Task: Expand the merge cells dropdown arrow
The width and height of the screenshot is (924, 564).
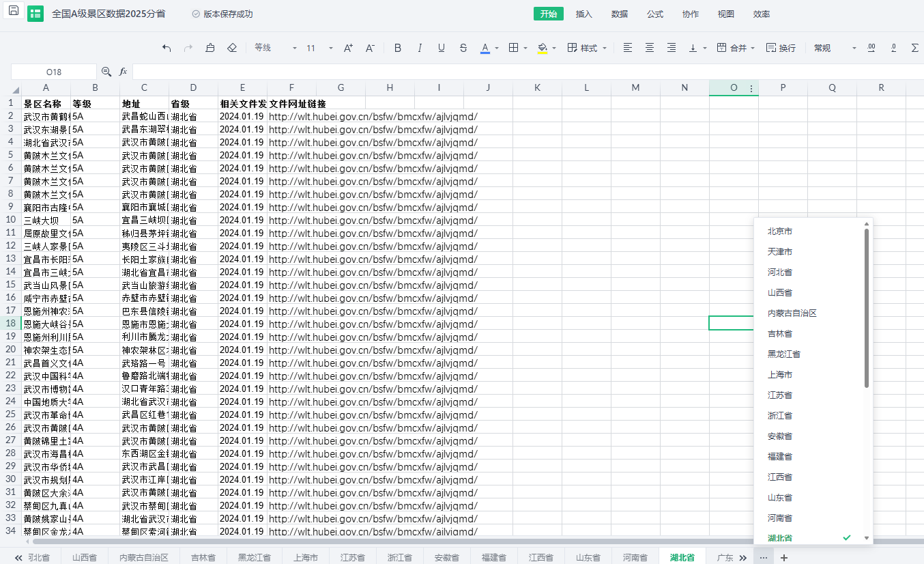Action: click(753, 48)
